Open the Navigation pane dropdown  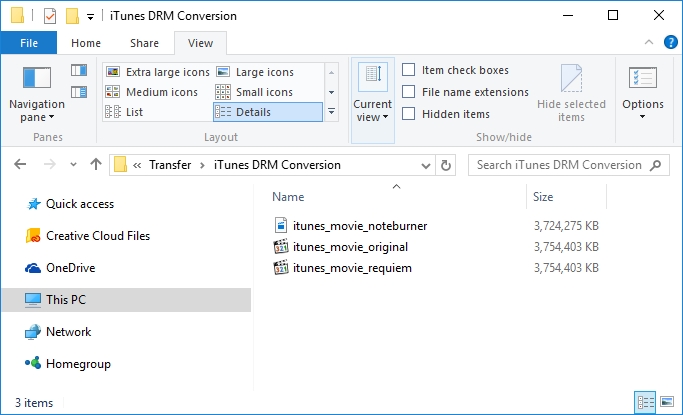pos(37,94)
